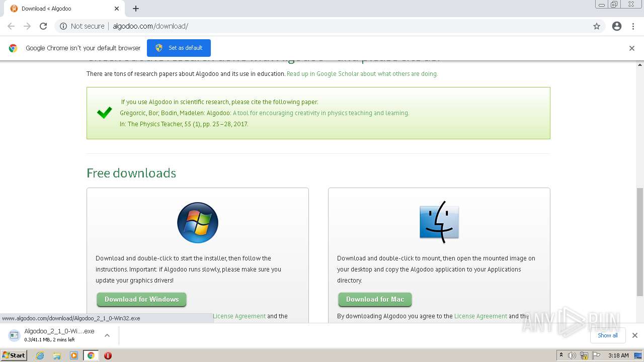
Task: Click red shield icon in taskbar
Action: [108, 355]
